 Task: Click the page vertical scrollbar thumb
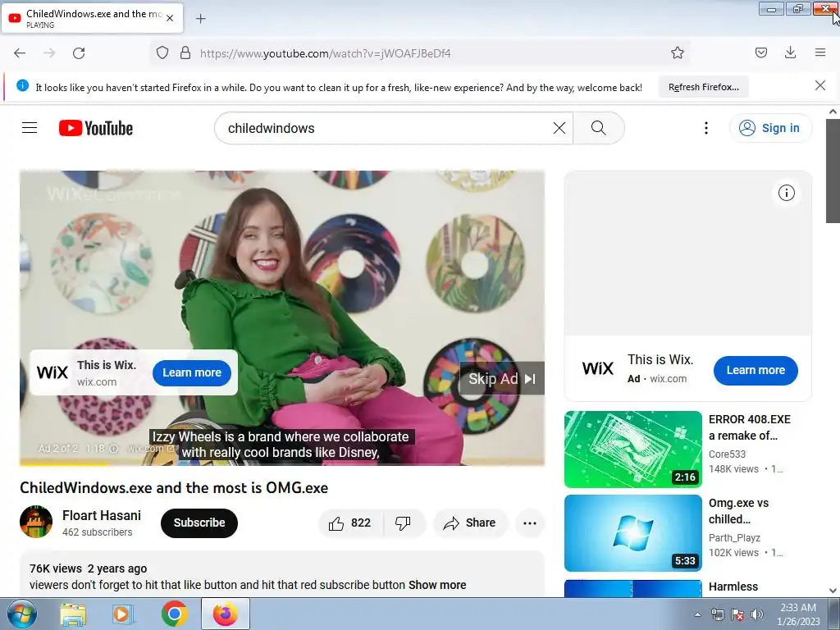click(832, 171)
